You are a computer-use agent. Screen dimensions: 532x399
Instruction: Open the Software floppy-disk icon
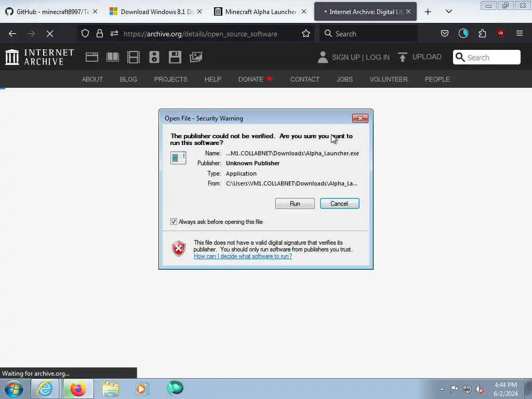tap(175, 57)
